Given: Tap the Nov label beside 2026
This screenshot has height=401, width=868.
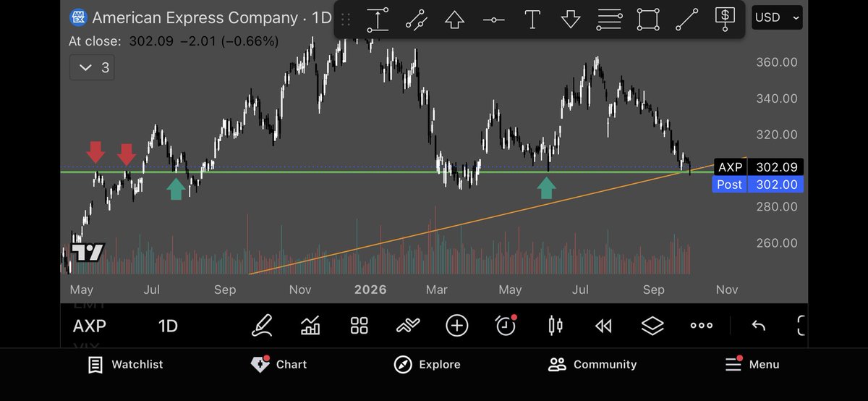Looking at the screenshot, I should (x=300, y=290).
